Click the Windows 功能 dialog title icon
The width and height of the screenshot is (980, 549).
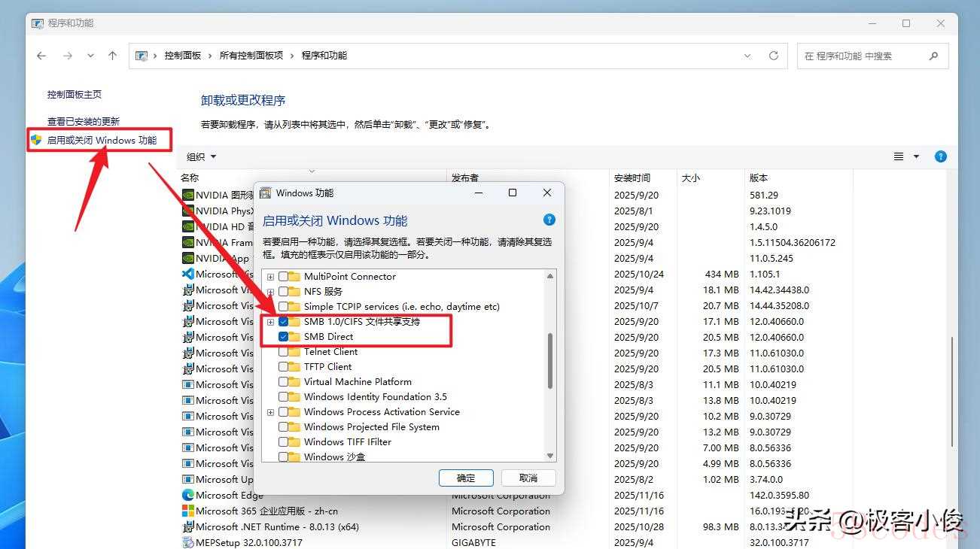pos(265,193)
